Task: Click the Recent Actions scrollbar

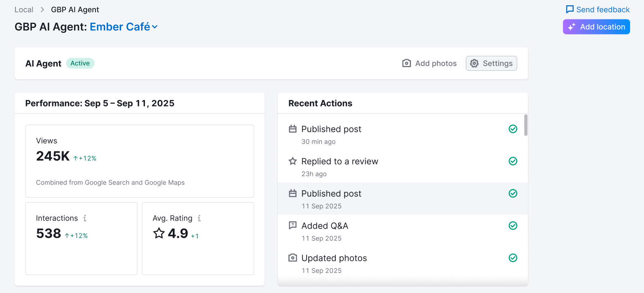Action: pyautogui.click(x=525, y=125)
